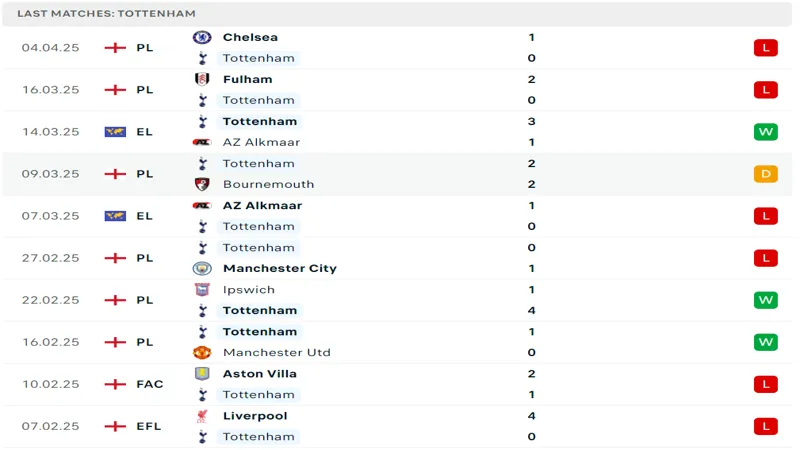This screenshot has height=450, width=800.
Task: Select the 16.02.25 Manchester Utd match row
Action: click(x=397, y=342)
